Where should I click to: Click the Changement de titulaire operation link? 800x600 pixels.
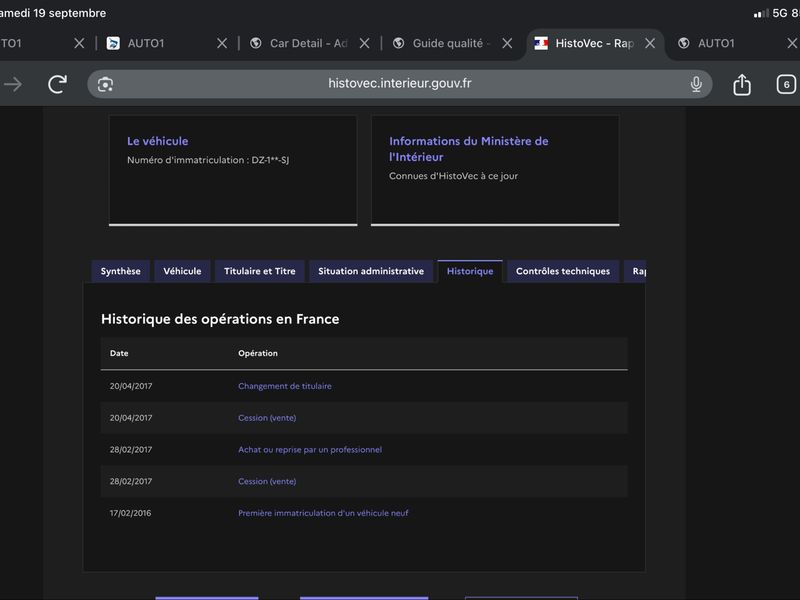(x=285, y=386)
